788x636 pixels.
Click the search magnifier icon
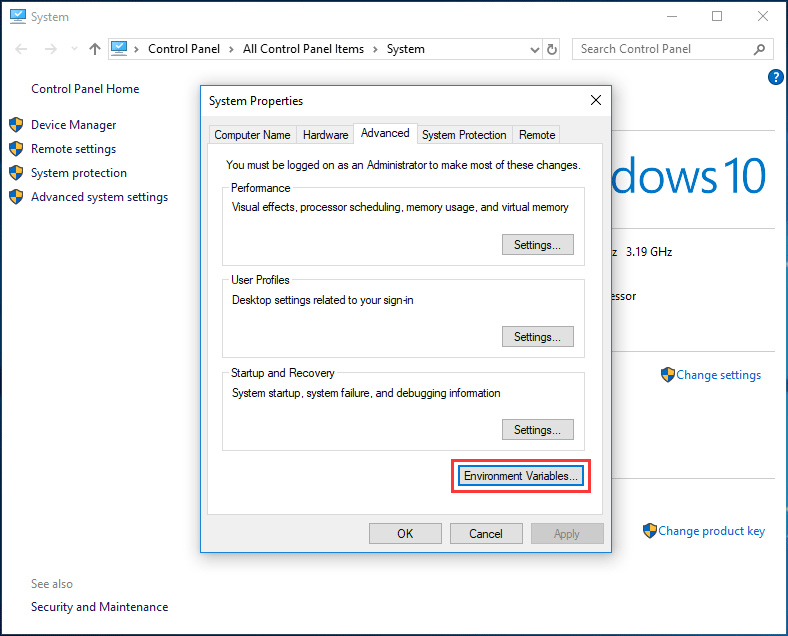click(759, 49)
